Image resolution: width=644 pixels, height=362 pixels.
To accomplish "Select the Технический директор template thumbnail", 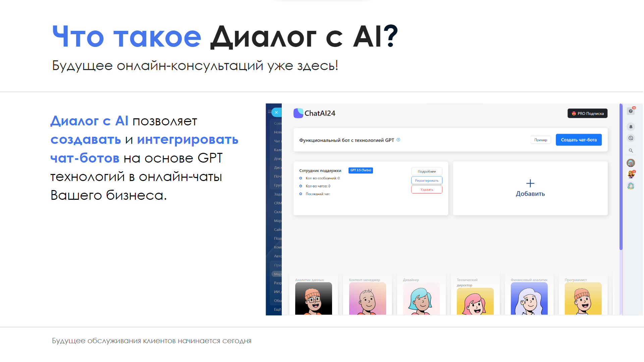I will pyautogui.click(x=475, y=301).
